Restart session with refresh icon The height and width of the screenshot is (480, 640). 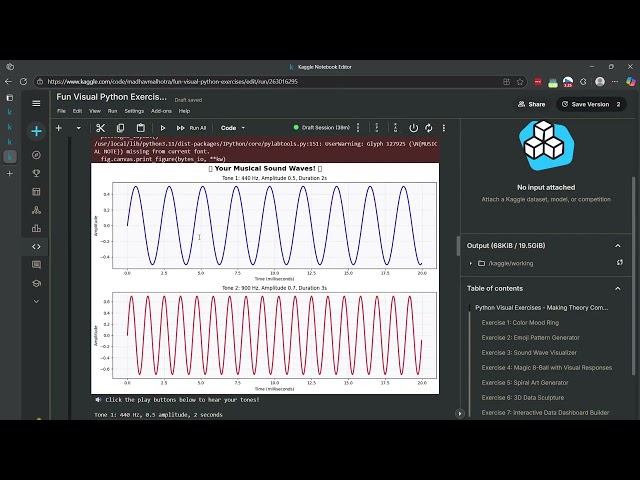point(429,128)
